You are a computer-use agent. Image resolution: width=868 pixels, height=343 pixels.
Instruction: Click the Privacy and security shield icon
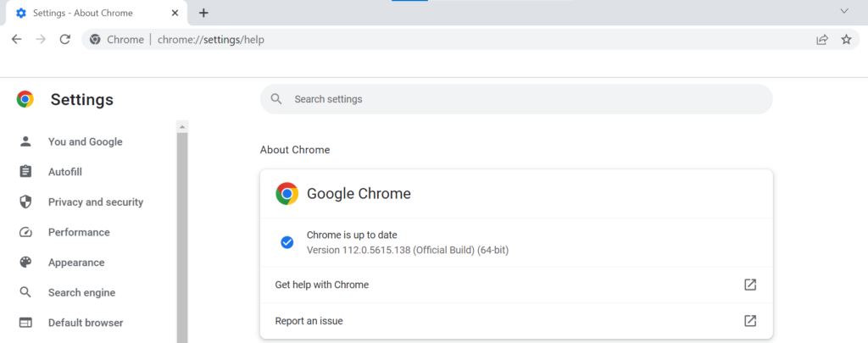pyautogui.click(x=25, y=202)
